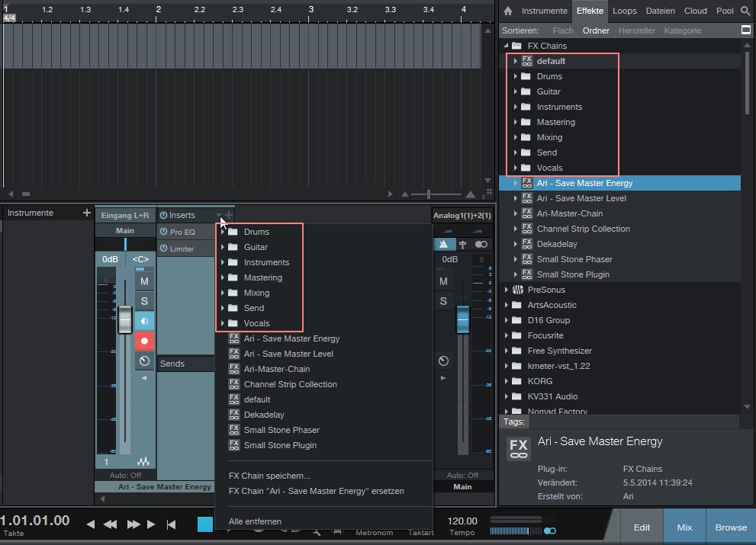Switch to the Instrumente browser tab

pos(545,11)
